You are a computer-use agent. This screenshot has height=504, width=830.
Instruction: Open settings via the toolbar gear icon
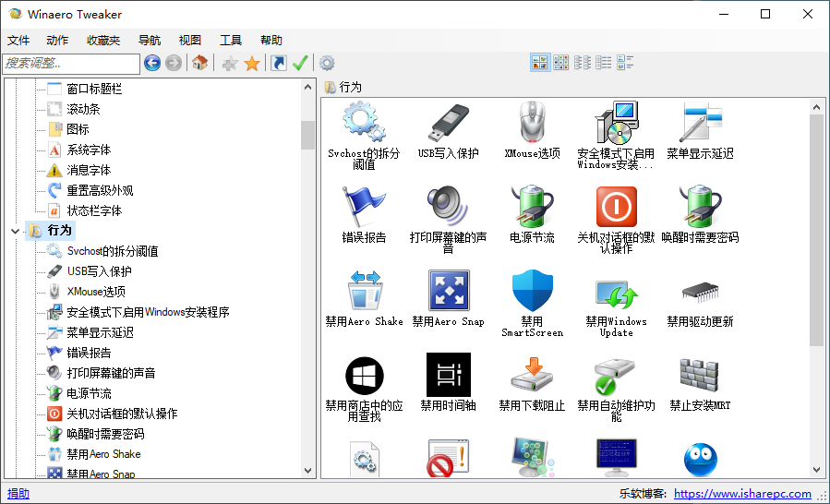point(327,63)
